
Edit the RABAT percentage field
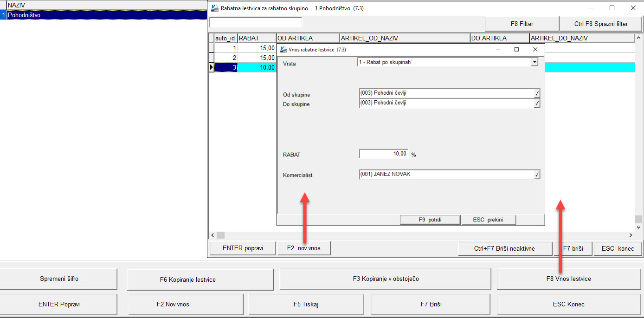[x=384, y=154]
